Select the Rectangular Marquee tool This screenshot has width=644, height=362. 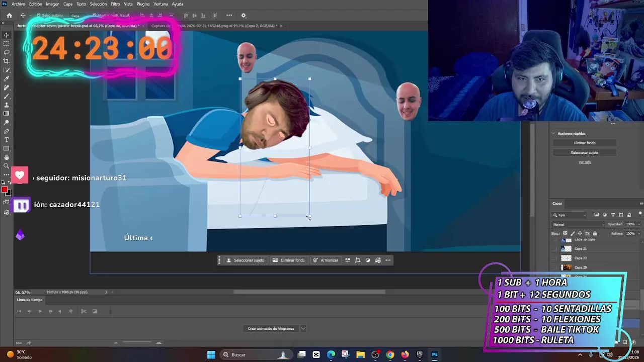[x=7, y=44]
